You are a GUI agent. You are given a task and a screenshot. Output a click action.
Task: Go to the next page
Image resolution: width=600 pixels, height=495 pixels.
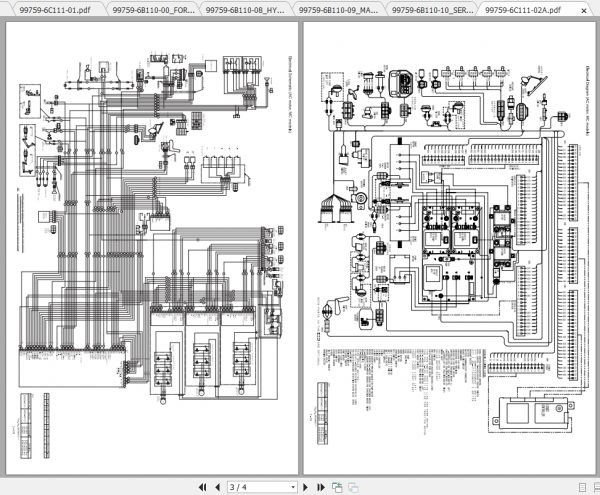[305, 487]
